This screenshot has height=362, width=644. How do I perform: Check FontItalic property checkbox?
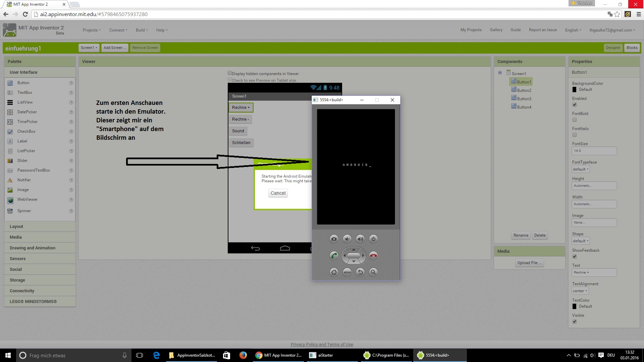coord(575,135)
